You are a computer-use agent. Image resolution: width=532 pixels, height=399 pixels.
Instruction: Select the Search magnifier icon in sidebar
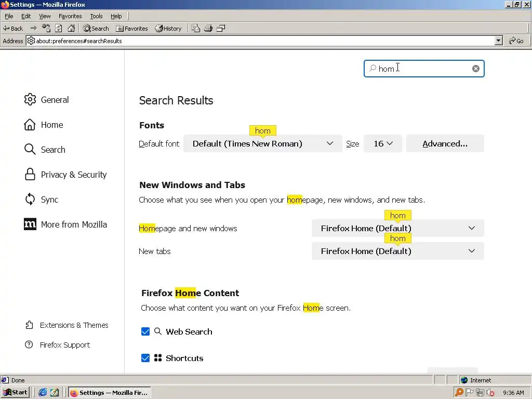click(x=30, y=149)
